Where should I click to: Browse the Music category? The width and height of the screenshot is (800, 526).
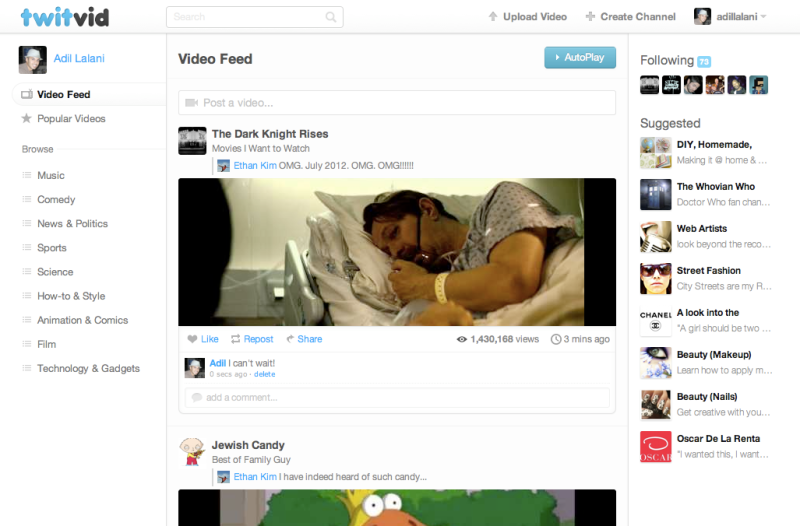(51, 176)
